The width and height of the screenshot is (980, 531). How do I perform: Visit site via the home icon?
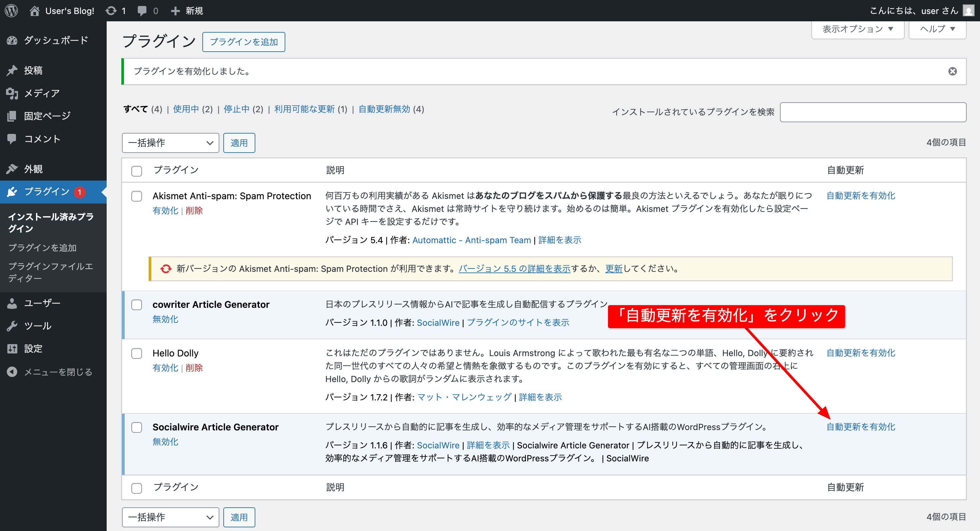pos(35,11)
